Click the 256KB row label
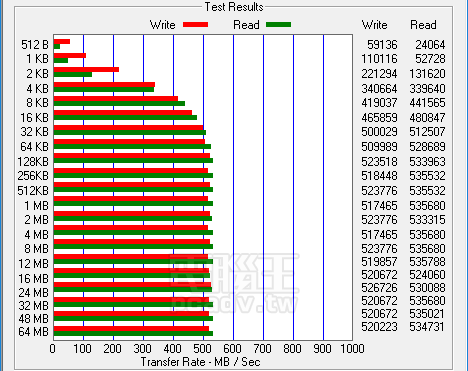 point(33,176)
